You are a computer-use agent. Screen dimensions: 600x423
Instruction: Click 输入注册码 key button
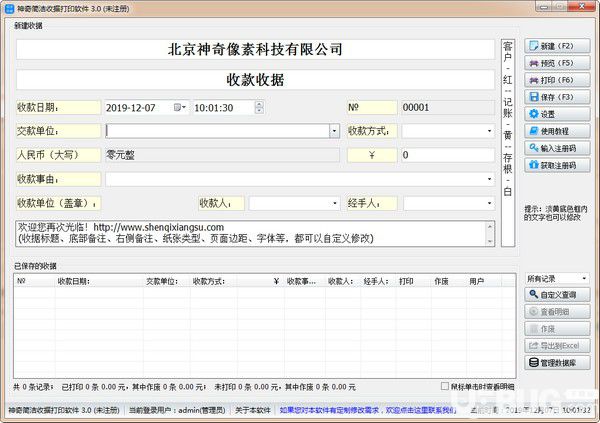coord(557,148)
